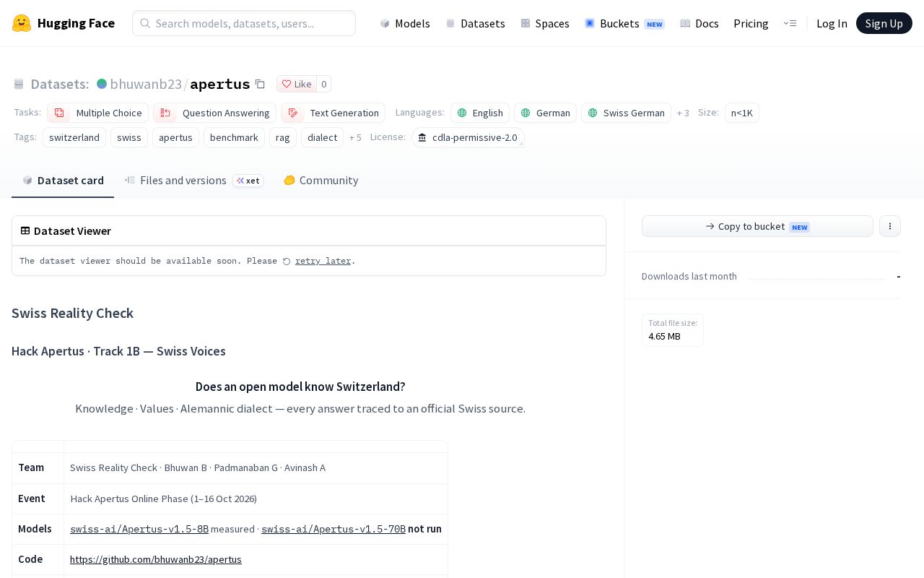Click the rag tag
The image size is (924, 578).
[282, 137]
